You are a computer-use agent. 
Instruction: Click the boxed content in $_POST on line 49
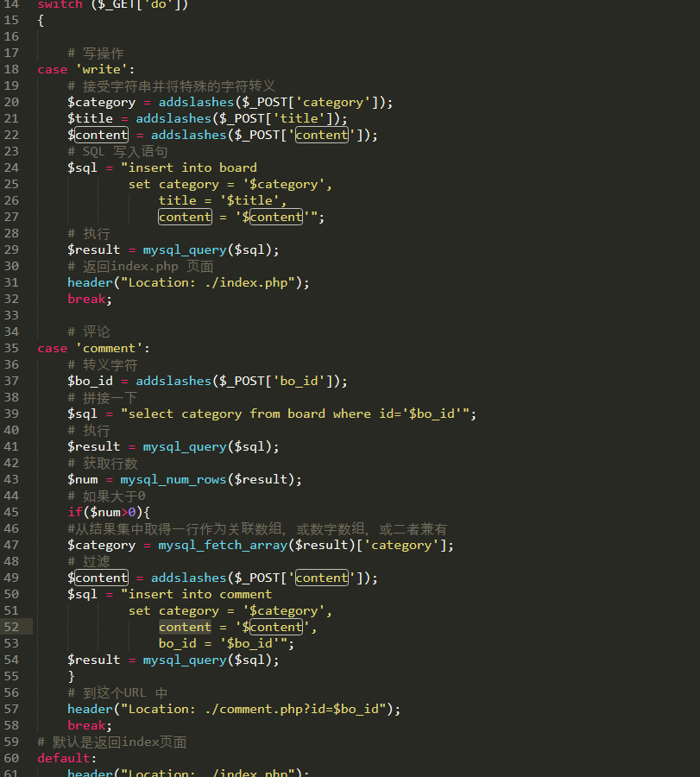322,578
